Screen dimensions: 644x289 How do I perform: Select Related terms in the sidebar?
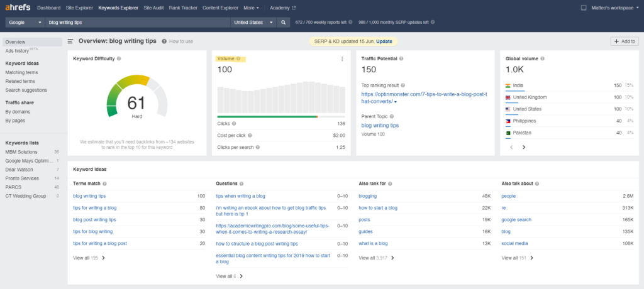pos(20,81)
